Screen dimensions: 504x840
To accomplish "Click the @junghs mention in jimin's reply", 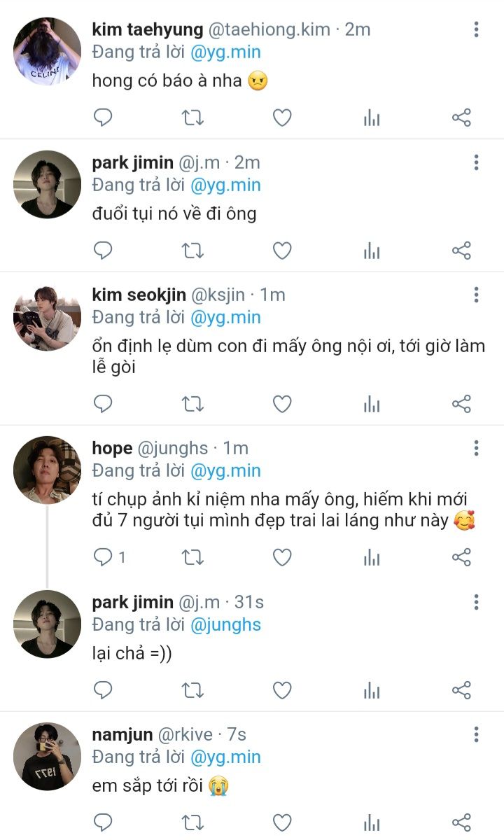I will click(x=225, y=624).
